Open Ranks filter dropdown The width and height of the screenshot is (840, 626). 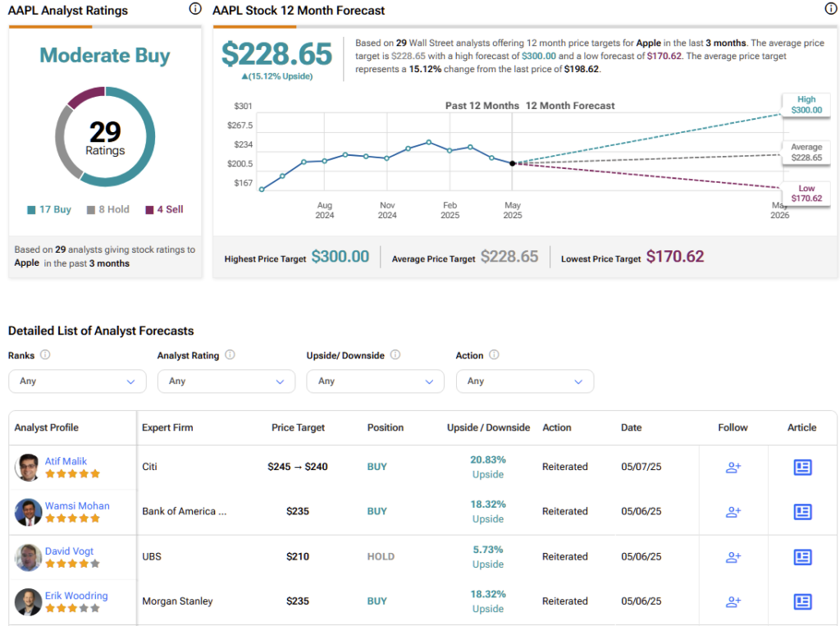pos(77,381)
